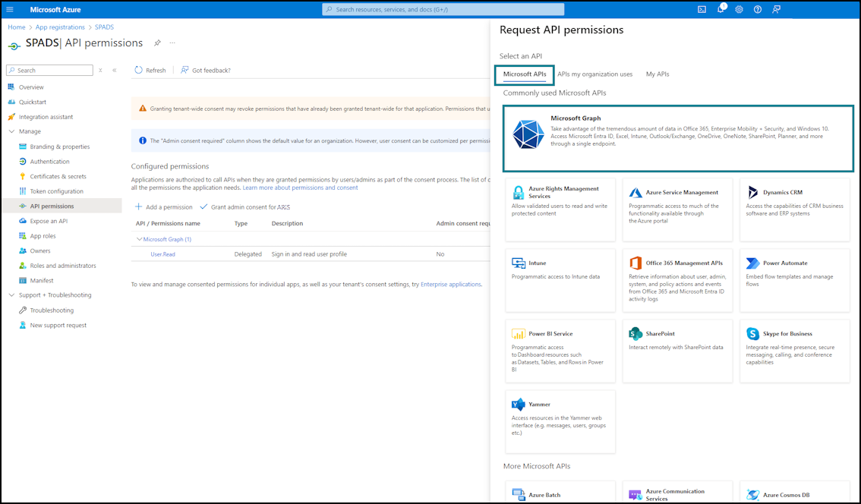The width and height of the screenshot is (861, 504).
Task: Click Grant admin consent for ARIS
Action: point(244,207)
